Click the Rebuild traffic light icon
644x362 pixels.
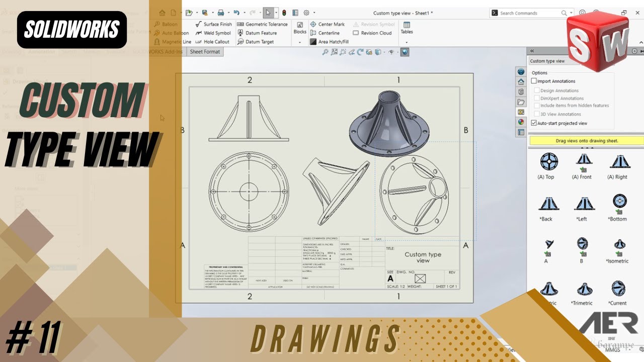point(284,13)
